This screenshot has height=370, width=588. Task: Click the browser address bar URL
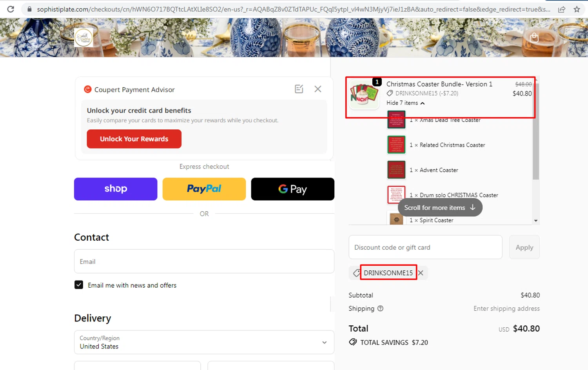(293, 9)
